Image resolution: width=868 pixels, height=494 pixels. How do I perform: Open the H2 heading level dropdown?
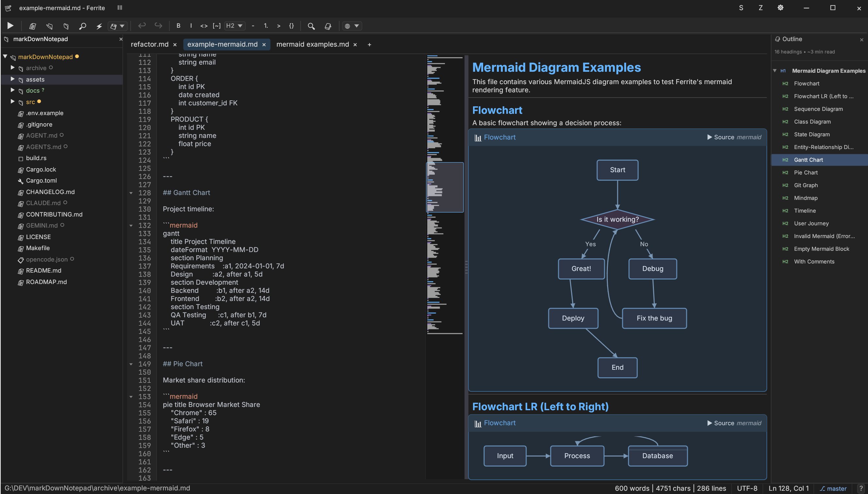pos(235,26)
